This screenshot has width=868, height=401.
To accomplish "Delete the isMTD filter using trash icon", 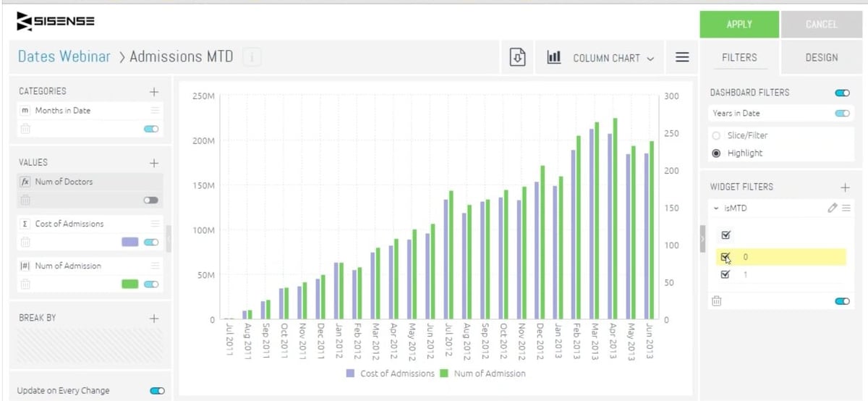I will coord(716,301).
